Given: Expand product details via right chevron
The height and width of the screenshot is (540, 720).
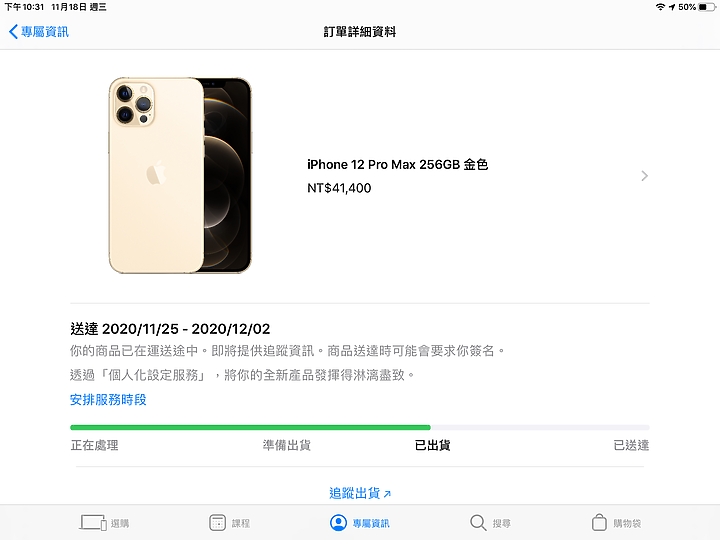Looking at the screenshot, I should (645, 176).
